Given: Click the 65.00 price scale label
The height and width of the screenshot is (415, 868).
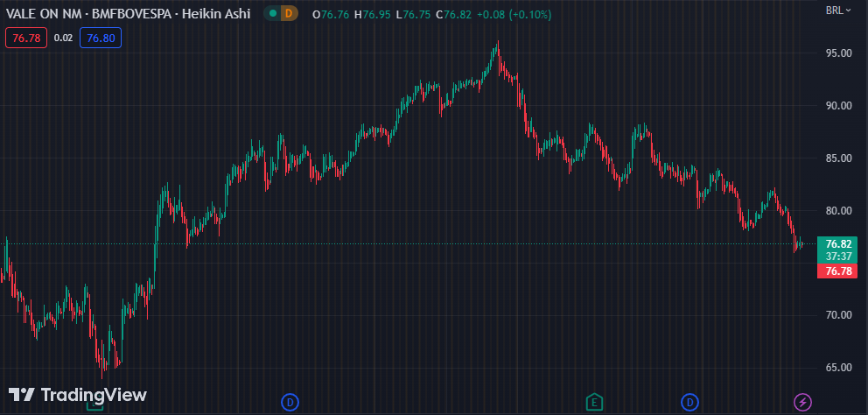Looking at the screenshot, I should 837,368.
